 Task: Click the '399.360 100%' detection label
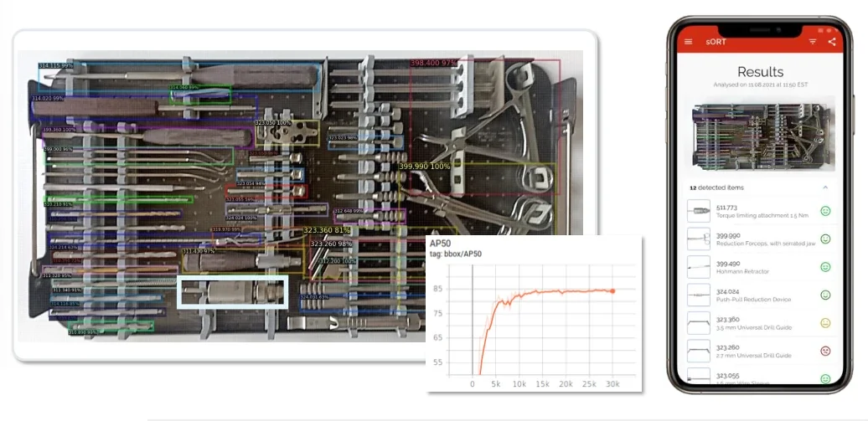60,130
